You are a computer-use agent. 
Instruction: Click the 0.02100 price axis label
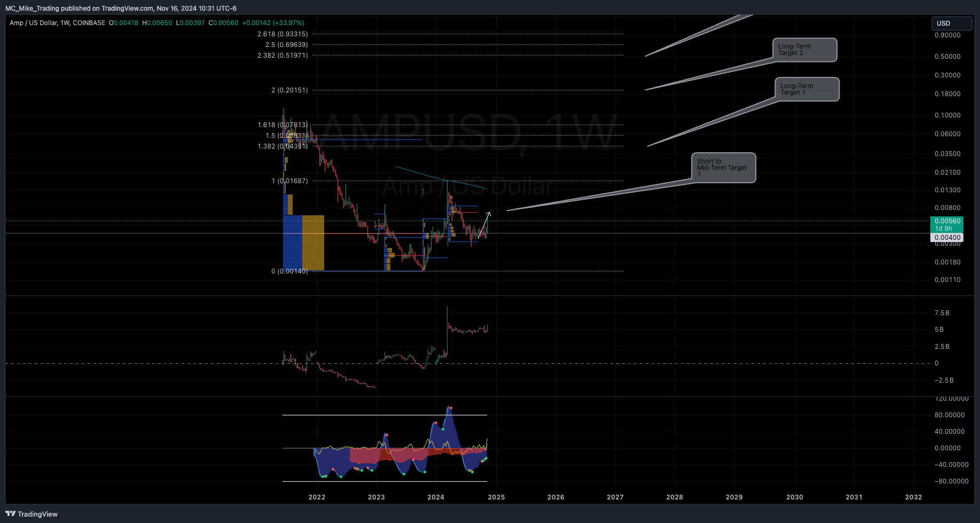tap(947, 173)
